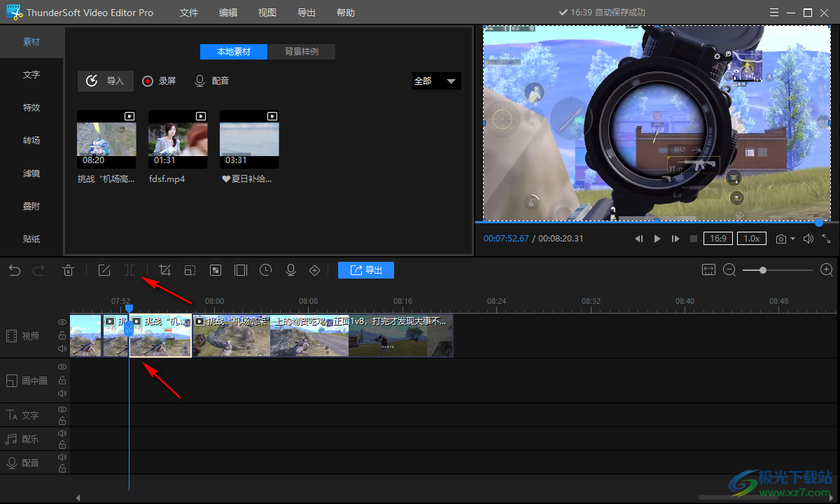Click the split clip tool icon
This screenshot has width=840, height=504.
[129, 270]
